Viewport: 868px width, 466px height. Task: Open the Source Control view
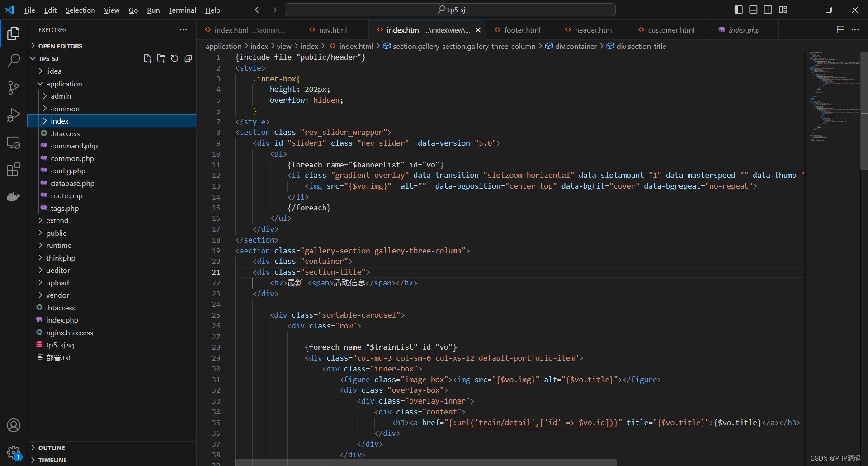[14, 88]
